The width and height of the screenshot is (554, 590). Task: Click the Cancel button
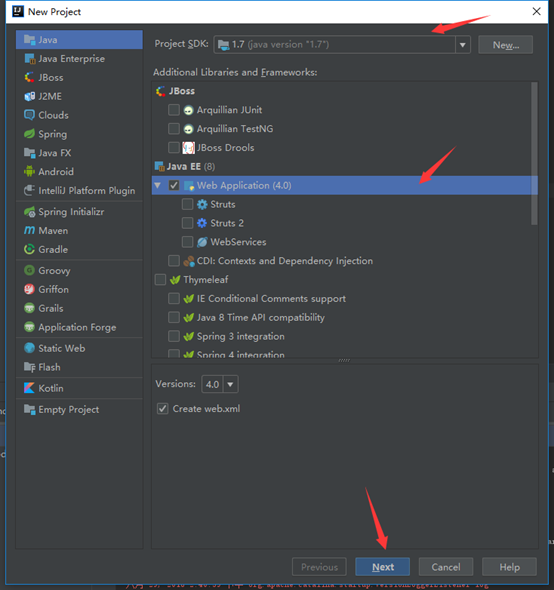tap(446, 567)
